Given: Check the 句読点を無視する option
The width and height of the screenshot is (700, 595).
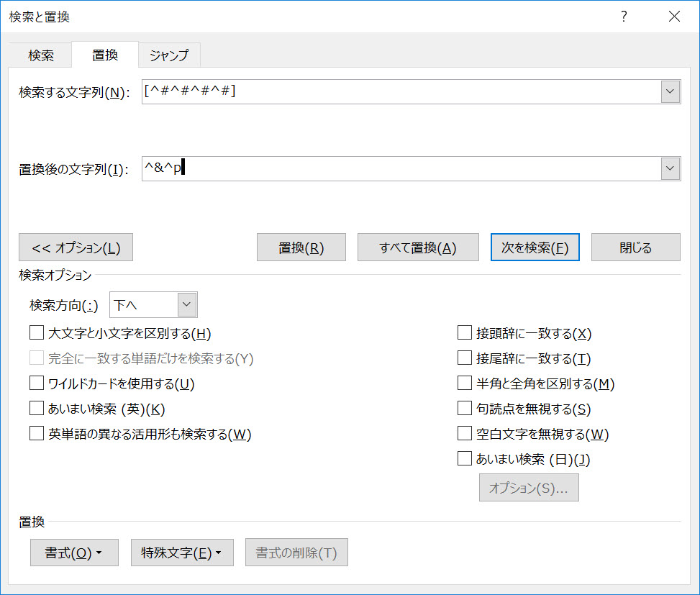Looking at the screenshot, I should pos(464,409).
